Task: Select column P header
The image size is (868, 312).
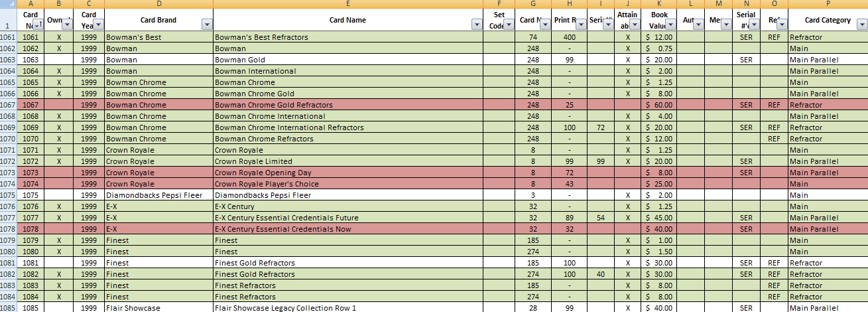Action: [828, 4]
